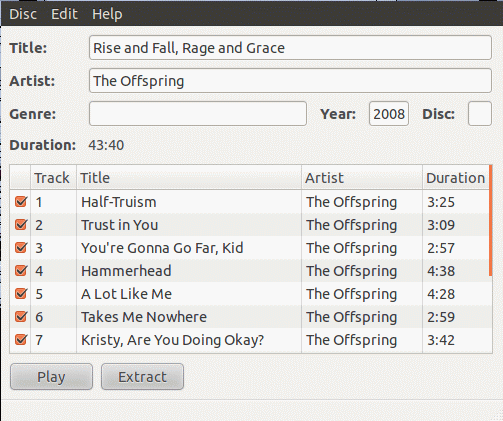Click the Disc number field

click(x=480, y=114)
